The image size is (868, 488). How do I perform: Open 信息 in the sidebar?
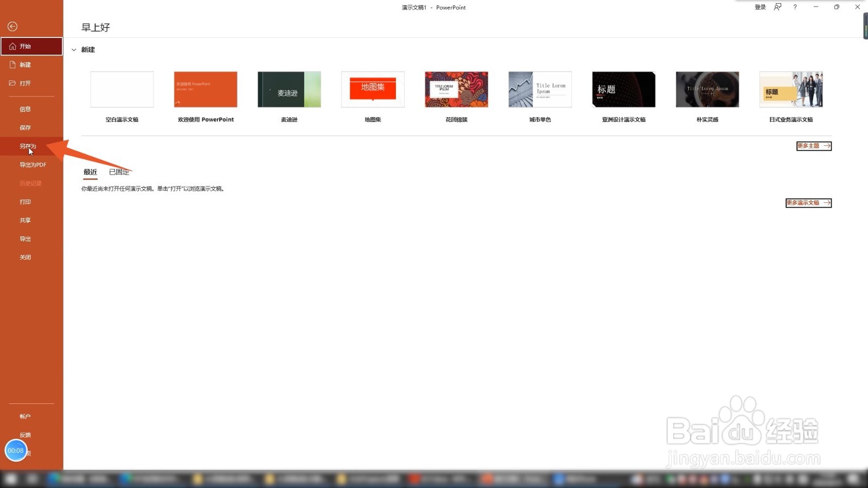point(31,109)
